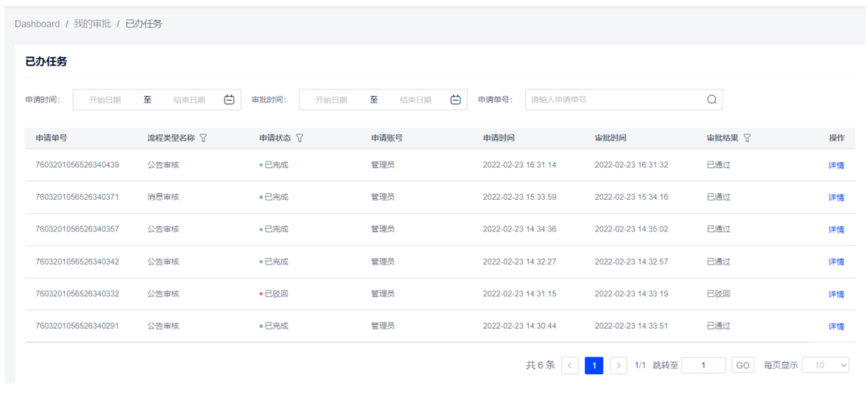Viewport: 868px width, 394px height.
Task: Click application time 2022-02-23 15:33:59
Action: (x=519, y=197)
